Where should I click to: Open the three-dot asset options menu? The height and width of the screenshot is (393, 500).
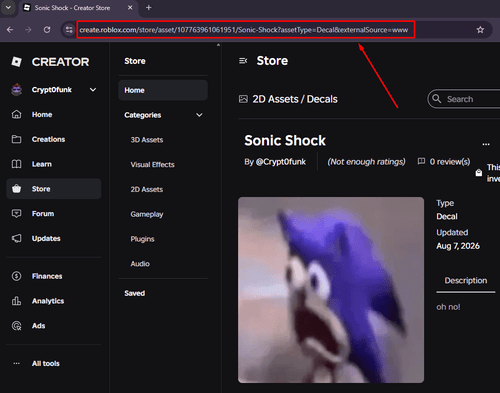pos(486,144)
